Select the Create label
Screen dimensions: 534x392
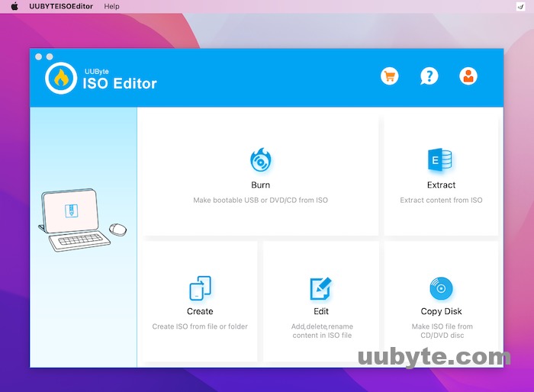point(200,311)
